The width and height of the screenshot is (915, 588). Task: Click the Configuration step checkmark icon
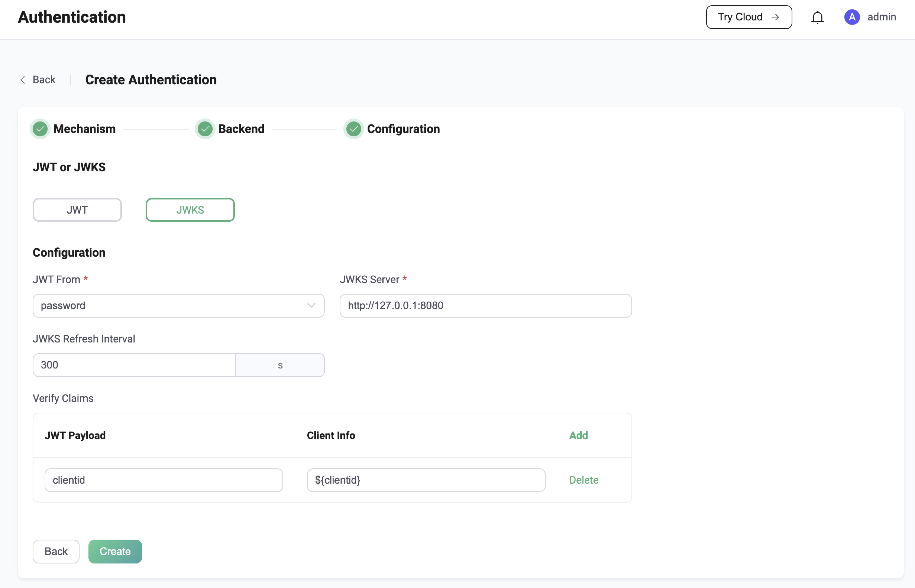(354, 129)
